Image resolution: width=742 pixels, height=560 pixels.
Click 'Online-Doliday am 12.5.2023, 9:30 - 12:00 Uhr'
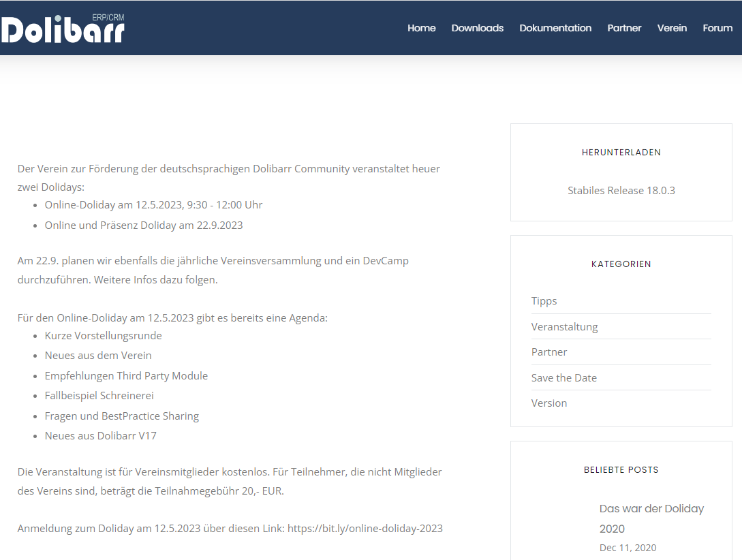pos(153,205)
